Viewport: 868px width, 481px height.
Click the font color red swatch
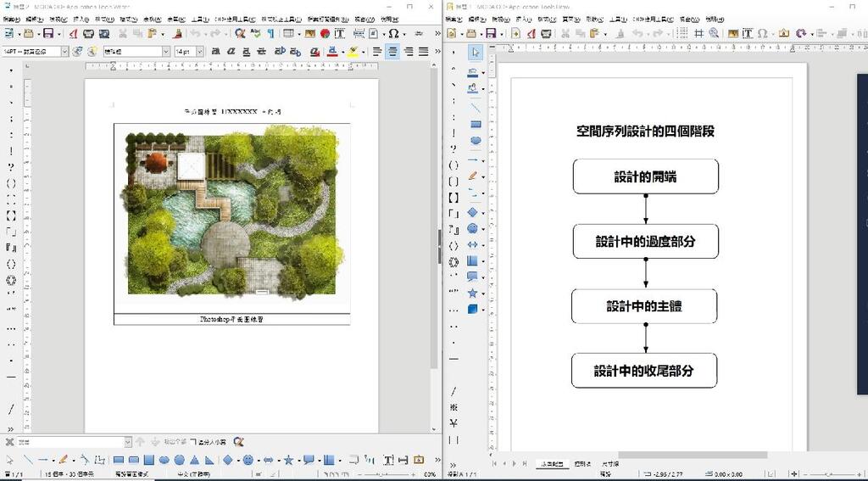(332, 52)
